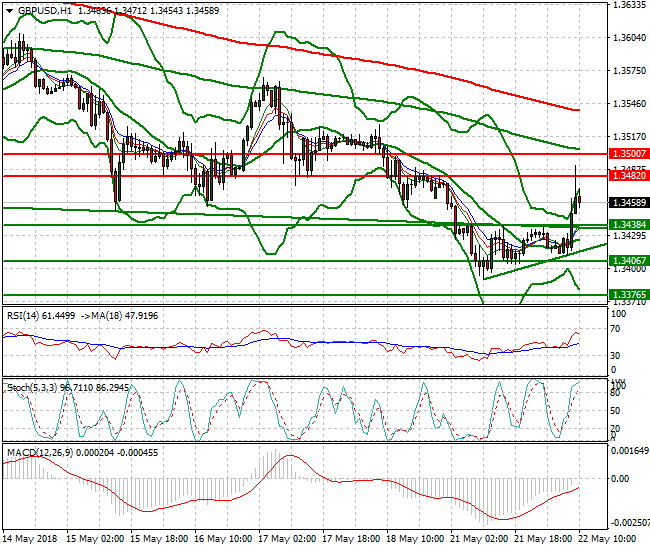Select the 1.34067 green price level label
This screenshot has width=650, height=550.
pyautogui.click(x=629, y=261)
